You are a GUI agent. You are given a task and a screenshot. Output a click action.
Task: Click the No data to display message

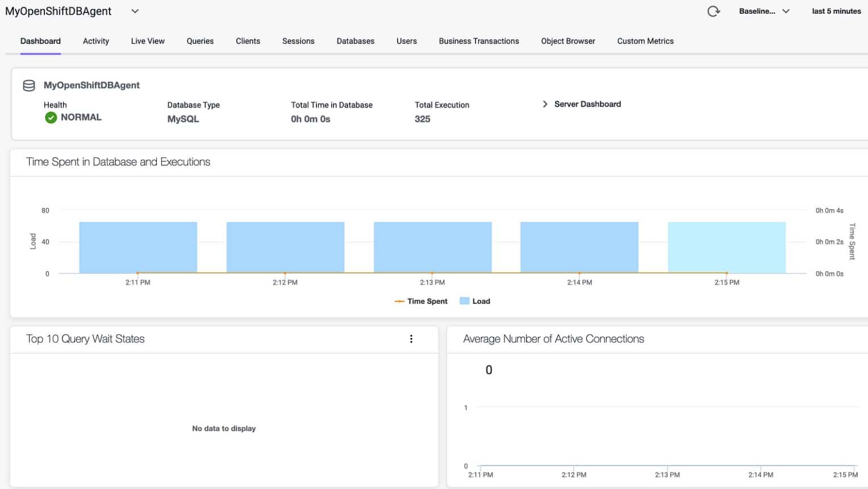[x=224, y=428]
